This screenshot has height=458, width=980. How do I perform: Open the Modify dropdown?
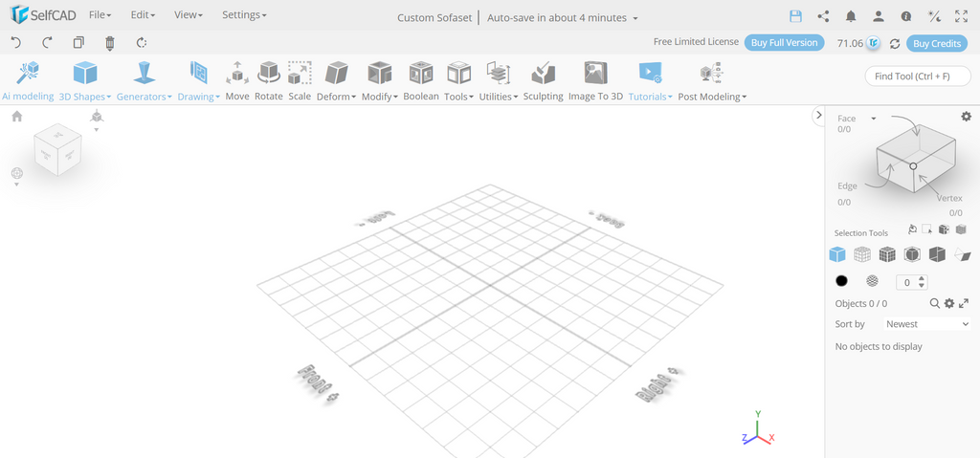379,80
